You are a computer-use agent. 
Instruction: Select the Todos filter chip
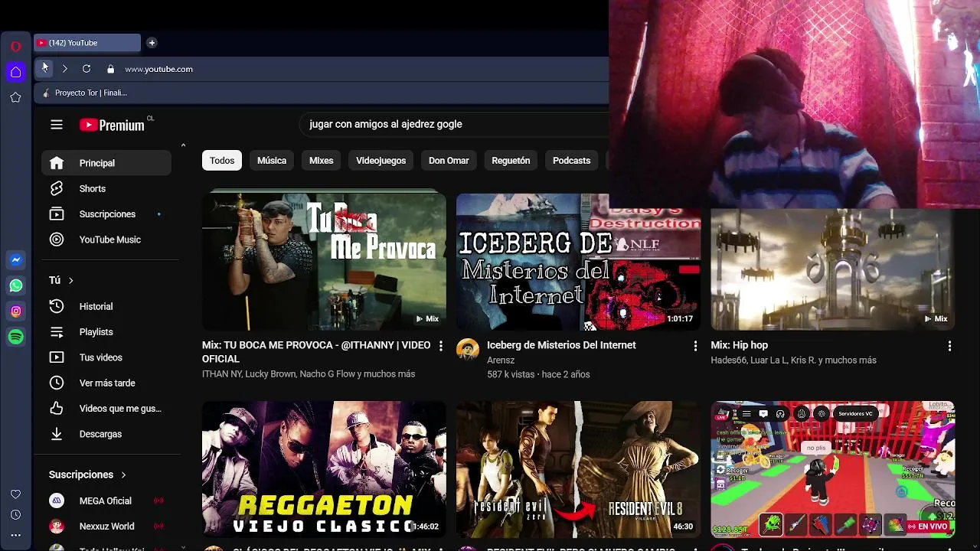222,161
